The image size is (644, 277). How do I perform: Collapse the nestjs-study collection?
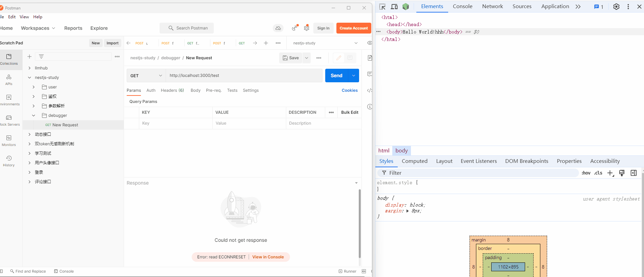coord(29,78)
